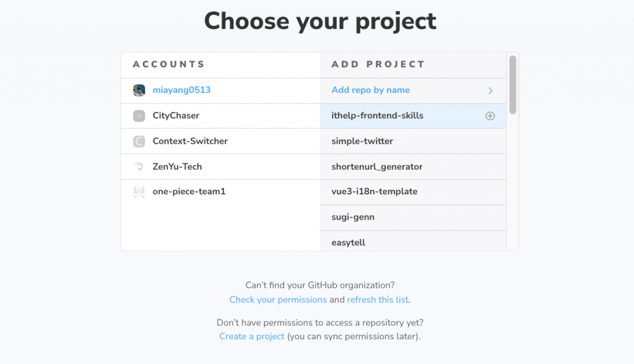Add the simple-twitter project

click(x=362, y=141)
